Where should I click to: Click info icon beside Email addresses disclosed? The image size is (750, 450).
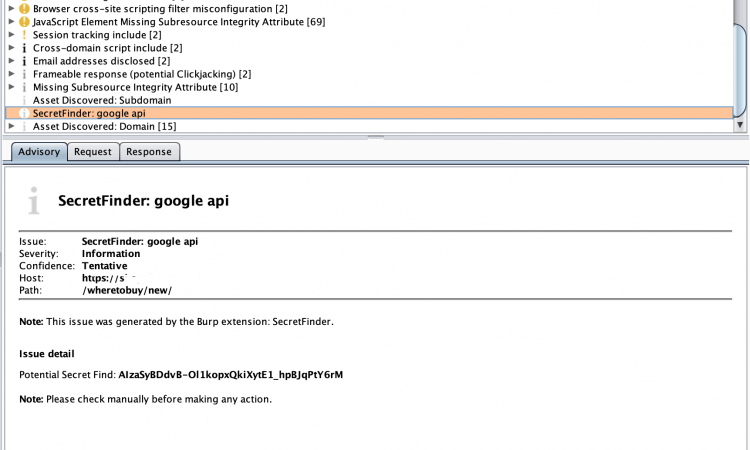tap(24, 61)
